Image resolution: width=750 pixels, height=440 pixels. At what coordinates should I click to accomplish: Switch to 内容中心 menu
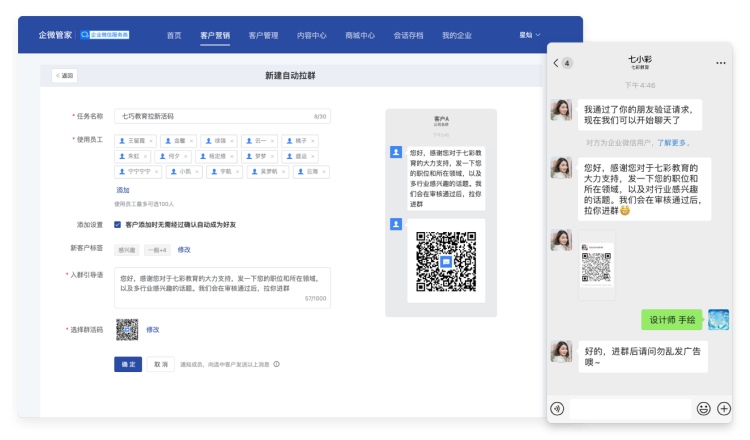pos(312,35)
